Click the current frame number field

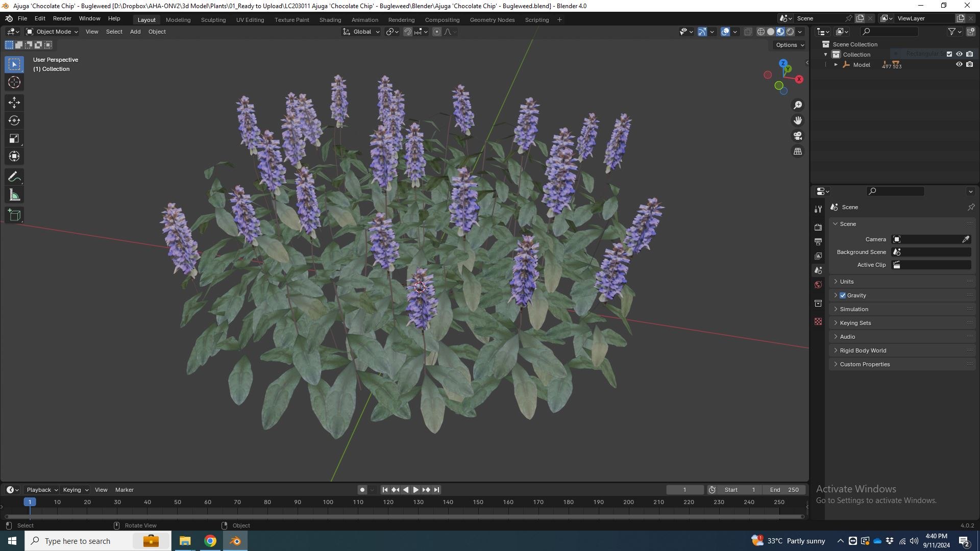684,490
